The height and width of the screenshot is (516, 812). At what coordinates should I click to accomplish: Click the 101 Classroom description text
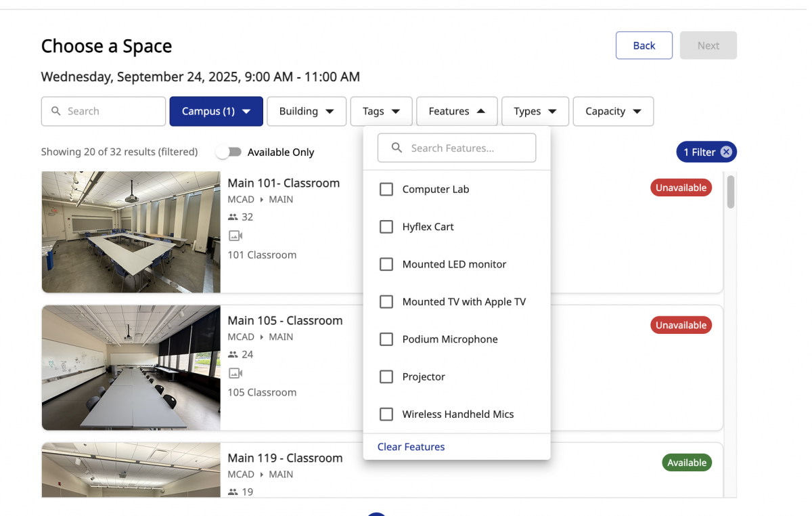coord(262,255)
